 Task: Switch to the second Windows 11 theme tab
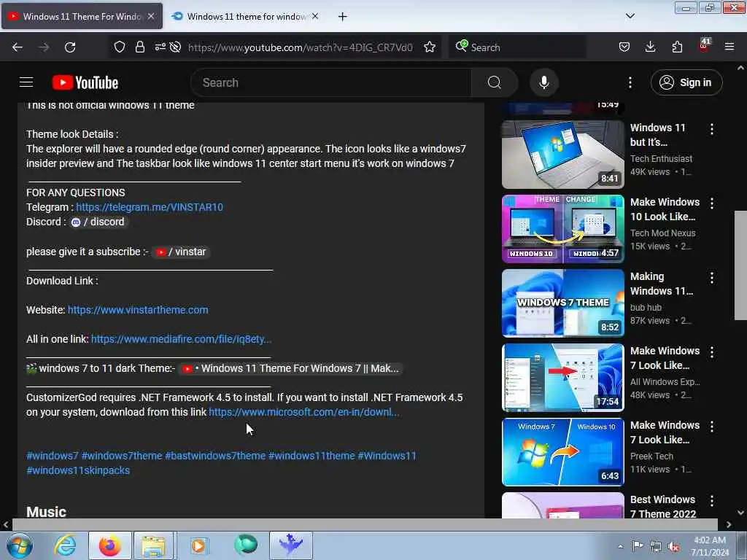pos(245,17)
